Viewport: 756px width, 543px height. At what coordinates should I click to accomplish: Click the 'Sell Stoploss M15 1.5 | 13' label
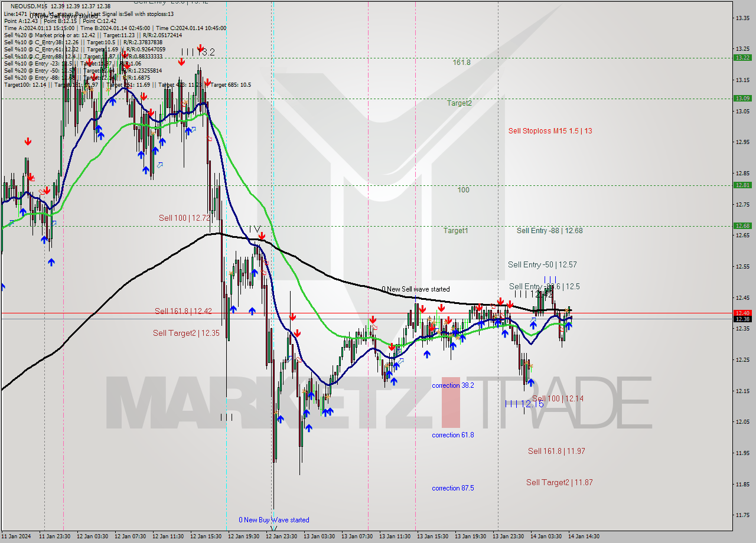(550, 131)
